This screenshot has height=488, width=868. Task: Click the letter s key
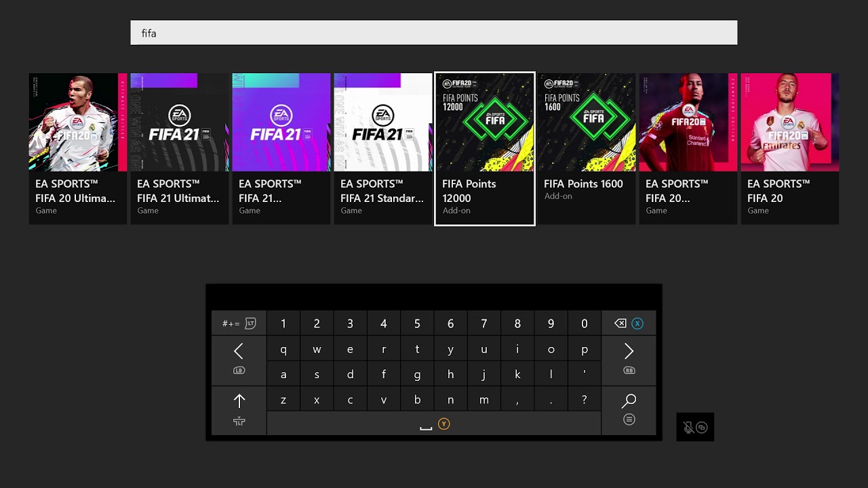[317, 374]
